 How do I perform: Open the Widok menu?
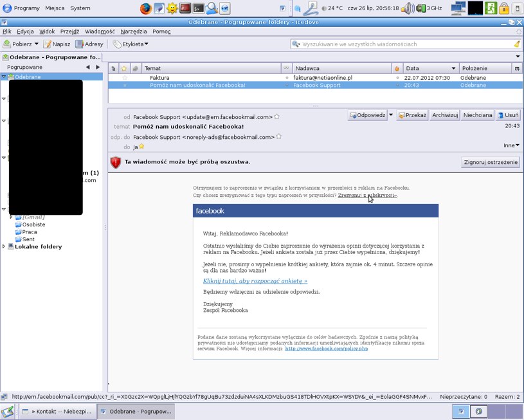click(x=47, y=32)
